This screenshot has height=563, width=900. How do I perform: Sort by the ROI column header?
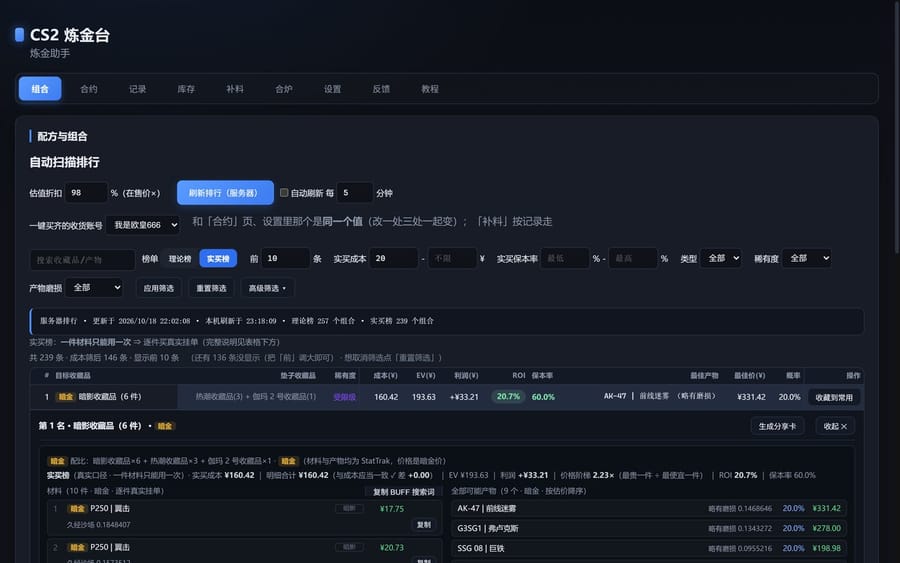518,375
